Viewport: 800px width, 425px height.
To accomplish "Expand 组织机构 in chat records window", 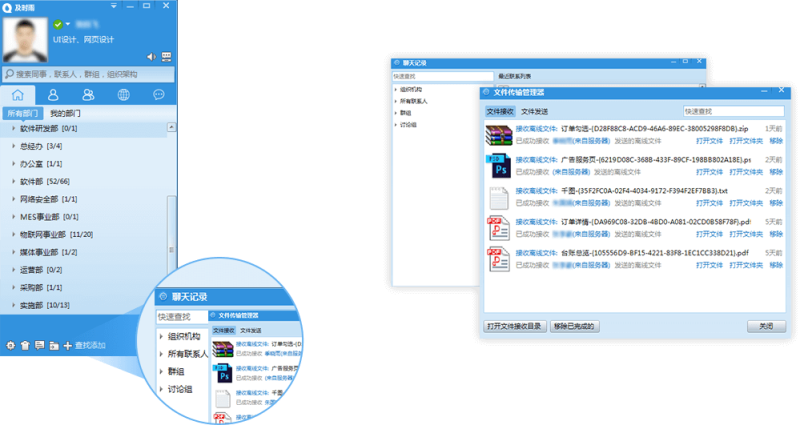I will coord(395,89).
